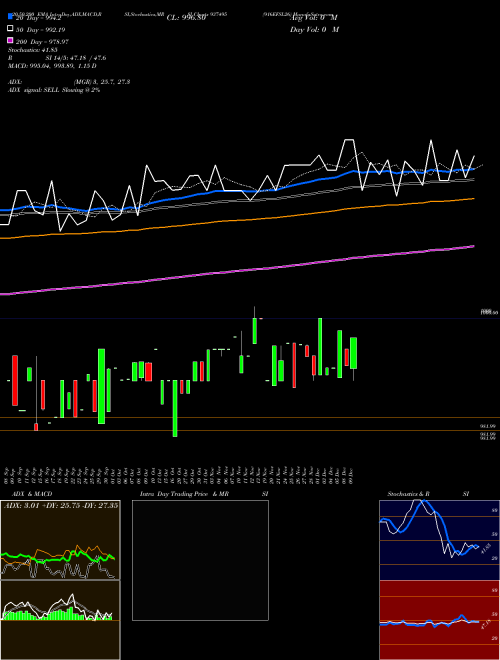Screen dimensions: 500x660
Task: Click the orange moving average line
Action: click(236, 221)
